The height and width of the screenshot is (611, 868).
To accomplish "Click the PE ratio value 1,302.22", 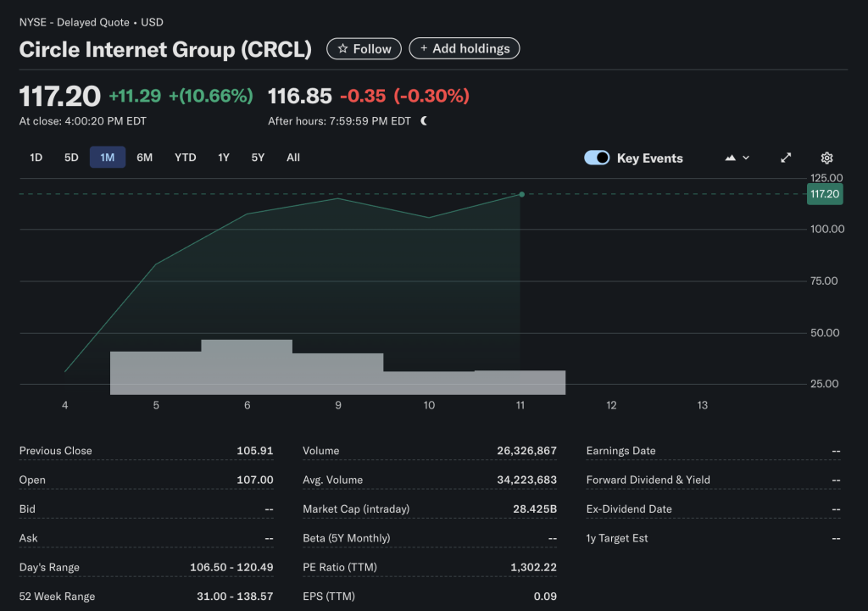I will 534,567.
